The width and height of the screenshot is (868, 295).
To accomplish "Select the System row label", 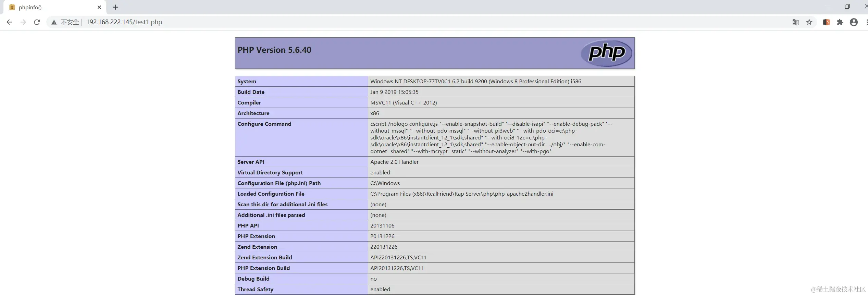I will pyautogui.click(x=247, y=82).
